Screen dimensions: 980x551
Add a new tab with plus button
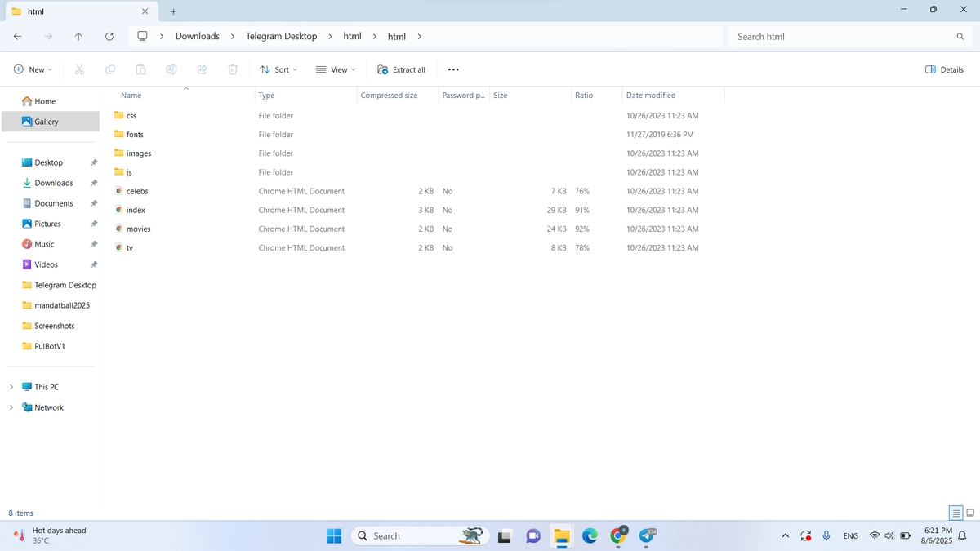point(173,11)
